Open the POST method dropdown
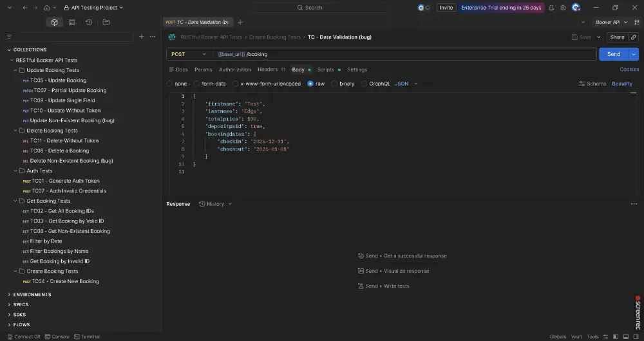Viewport: 644px width, 341px height. 189,54
